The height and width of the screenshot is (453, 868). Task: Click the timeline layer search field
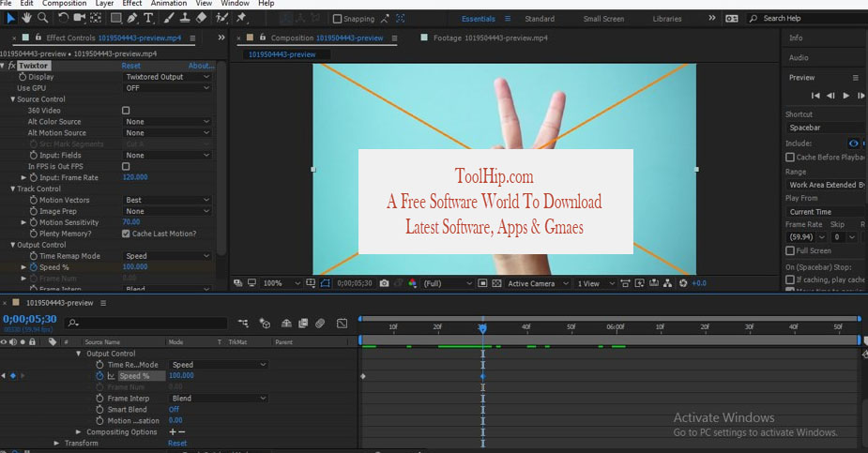(146, 323)
